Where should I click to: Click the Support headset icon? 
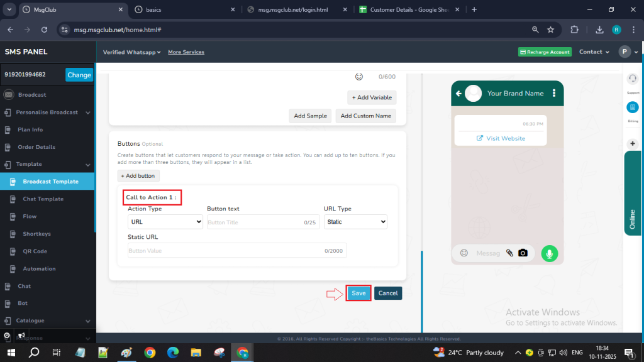633,79
